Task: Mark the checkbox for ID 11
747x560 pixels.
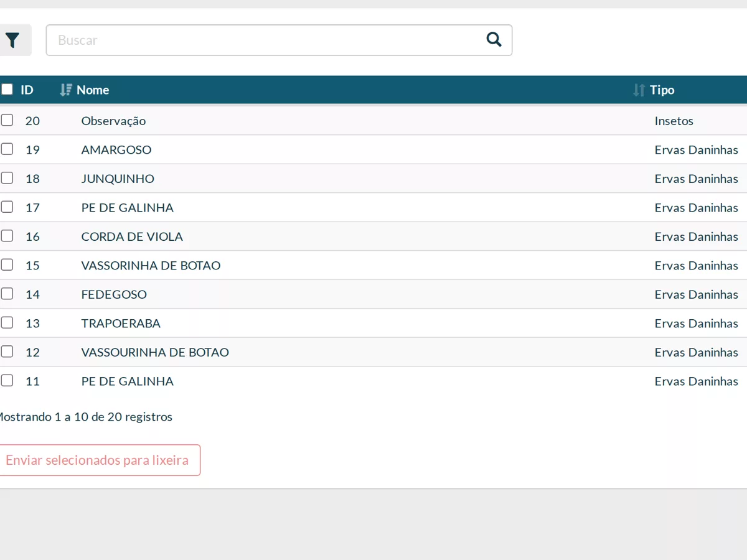Action: [x=7, y=381]
